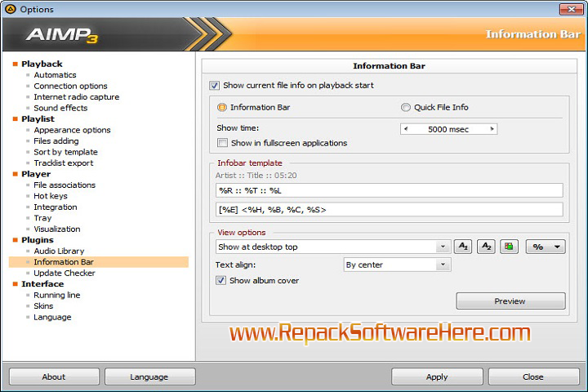Select the Plugins category
The width and height of the screenshot is (588, 392).
38,240
